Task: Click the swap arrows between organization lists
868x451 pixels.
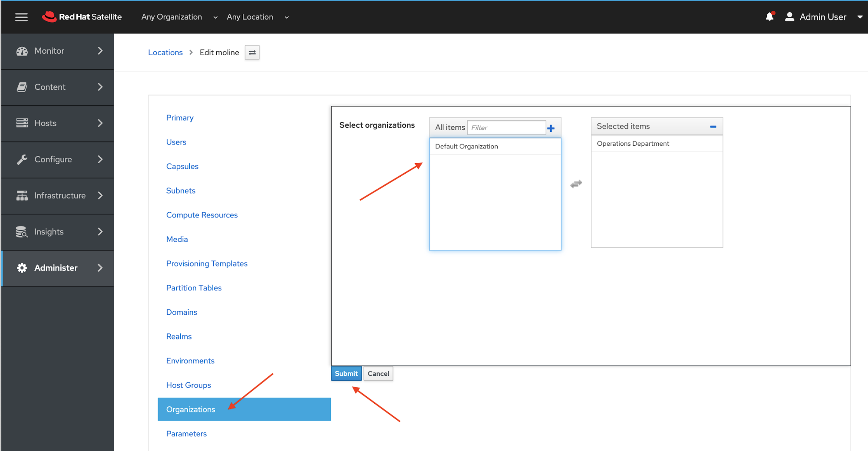Action: pyautogui.click(x=576, y=184)
